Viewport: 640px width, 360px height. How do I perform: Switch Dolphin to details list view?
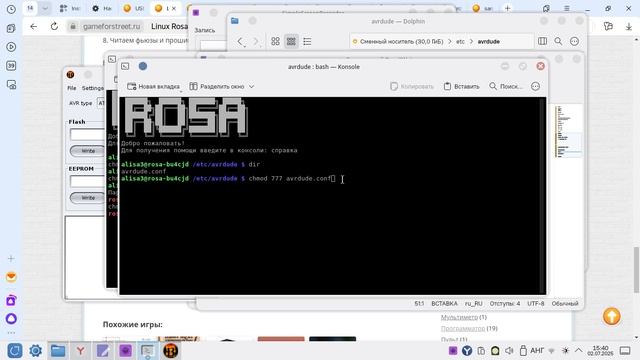point(307,41)
